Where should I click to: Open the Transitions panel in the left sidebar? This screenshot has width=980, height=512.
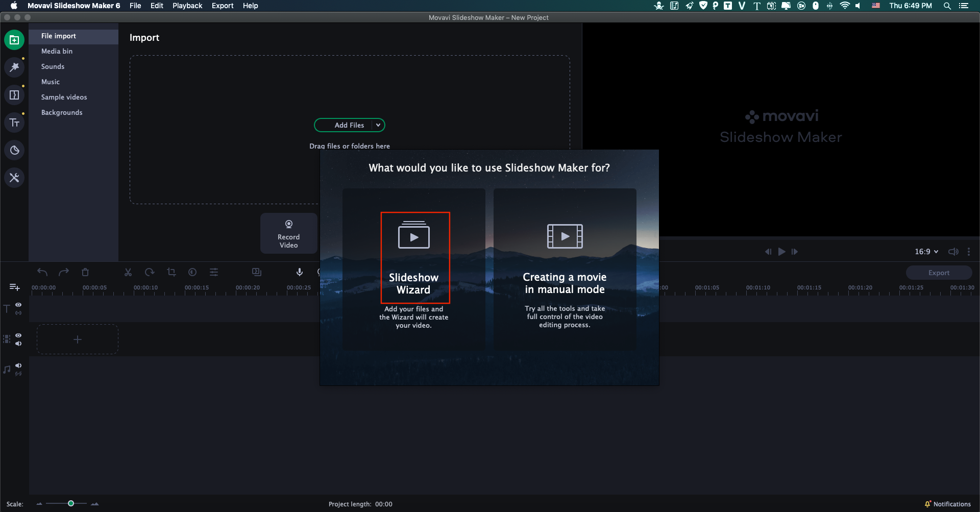point(14,94)
